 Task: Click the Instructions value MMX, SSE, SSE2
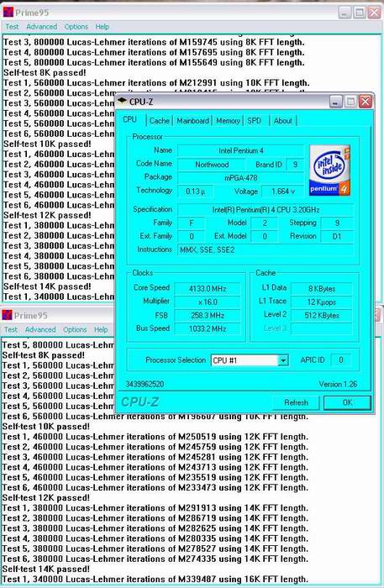click(x=266, y=249)
